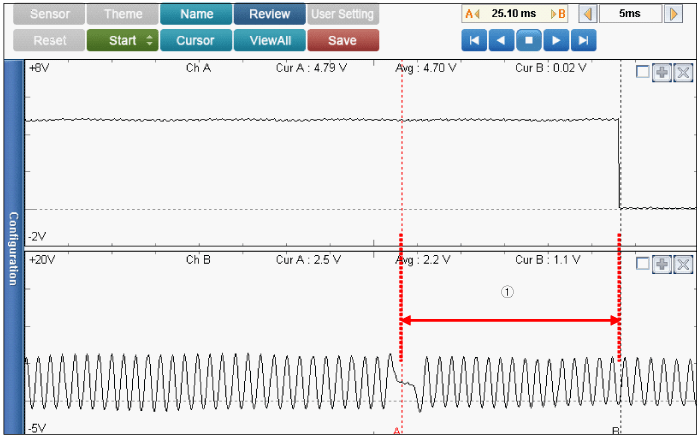Click the 5ms time base field
This screenshot has height=437, width=700.
(630, 14)
